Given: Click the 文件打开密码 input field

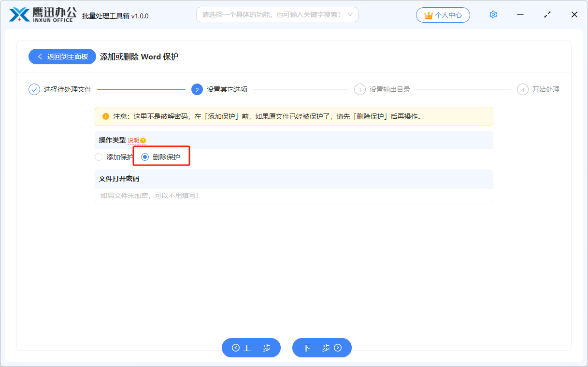Looking at the screenshot, I should [x=294, y=196].
